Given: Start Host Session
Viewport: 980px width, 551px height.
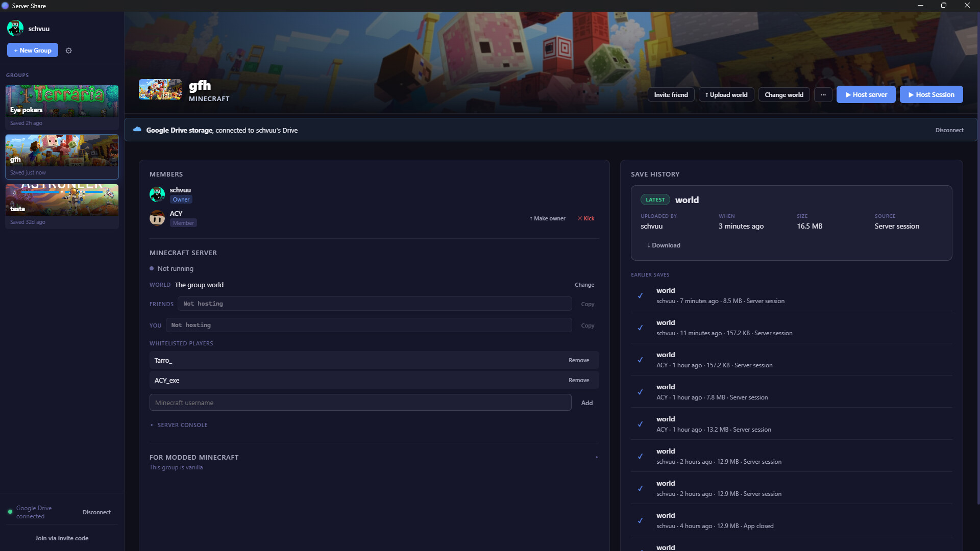Looking at the screenshot, I should [931, 94].
